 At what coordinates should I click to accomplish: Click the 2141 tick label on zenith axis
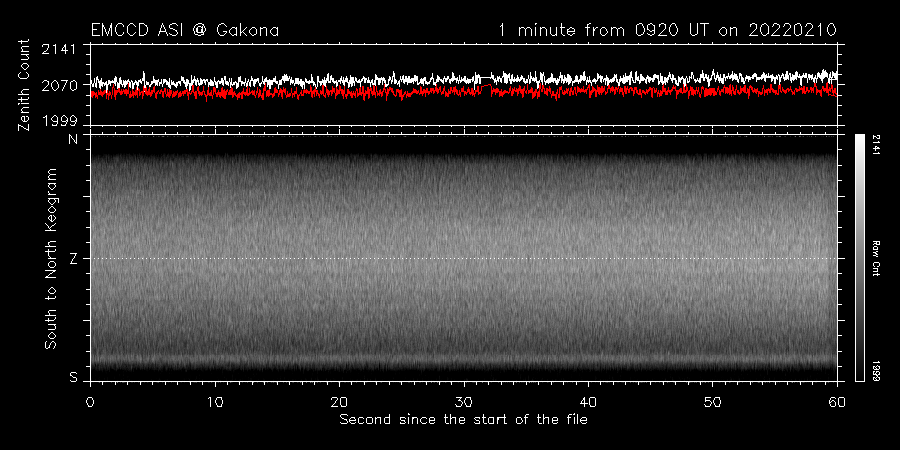(59, 49)
